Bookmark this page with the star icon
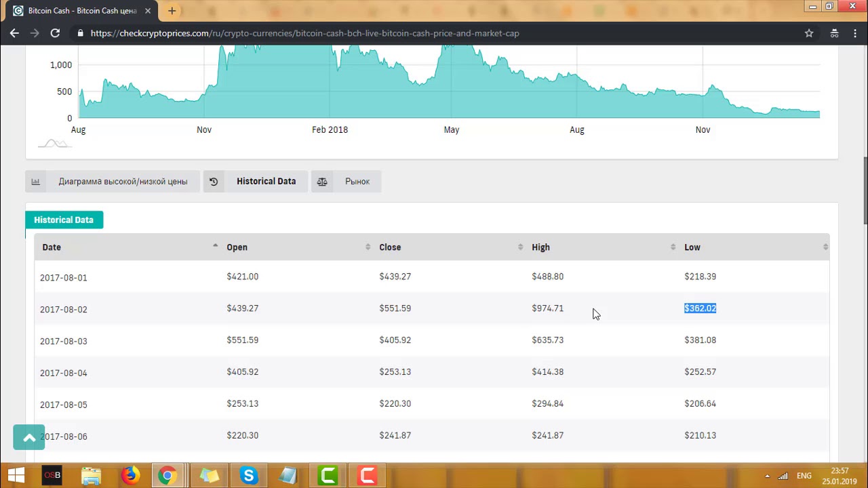 point(809,33)
